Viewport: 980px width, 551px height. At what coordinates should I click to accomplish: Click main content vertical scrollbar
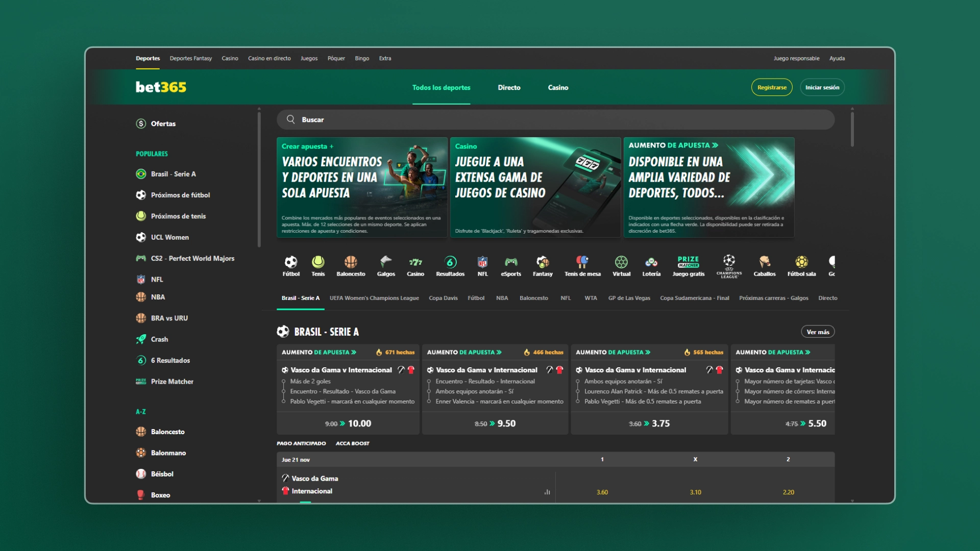pyautogui.click(x=852, y=129)
